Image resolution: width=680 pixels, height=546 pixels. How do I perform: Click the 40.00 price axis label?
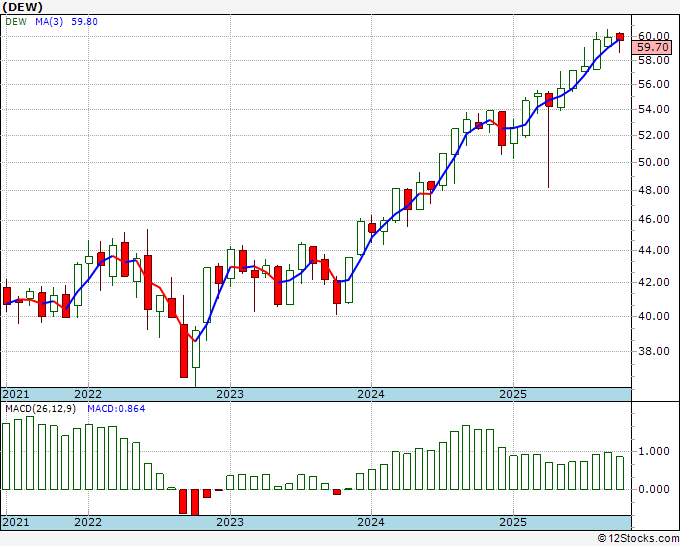[x=654, y=316]
